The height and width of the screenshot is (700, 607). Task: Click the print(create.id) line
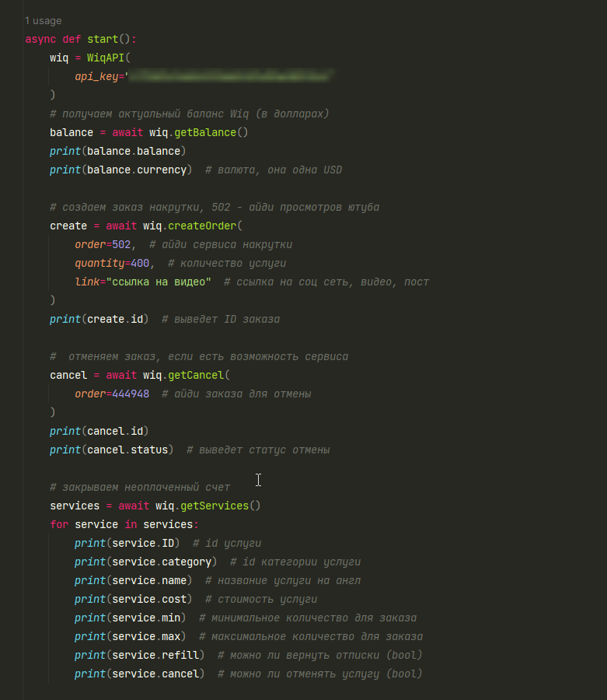pos(99,319)
